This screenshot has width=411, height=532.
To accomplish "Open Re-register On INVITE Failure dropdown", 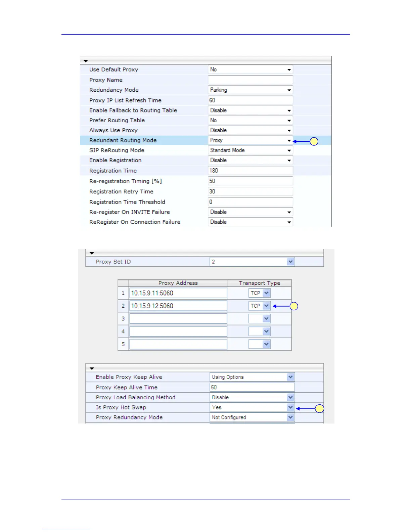I will 250,212.
